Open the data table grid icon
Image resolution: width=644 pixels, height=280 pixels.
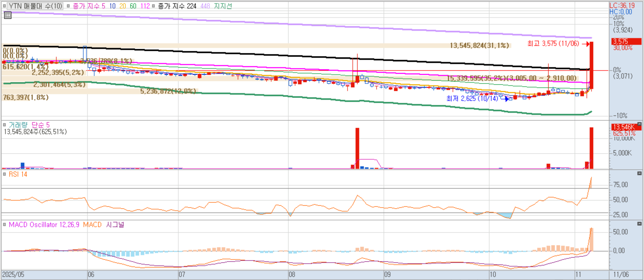point(8,15)
